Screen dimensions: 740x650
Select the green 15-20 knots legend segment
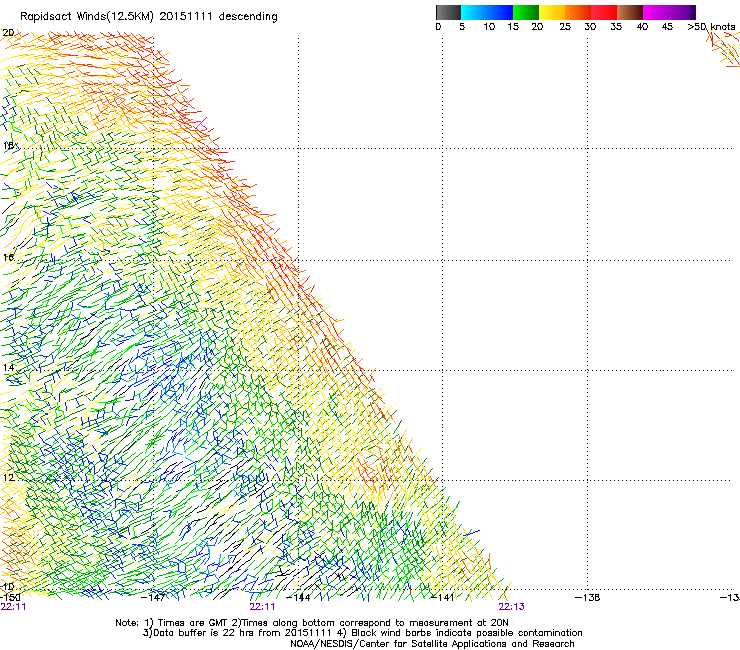click(x=526, y=12)
